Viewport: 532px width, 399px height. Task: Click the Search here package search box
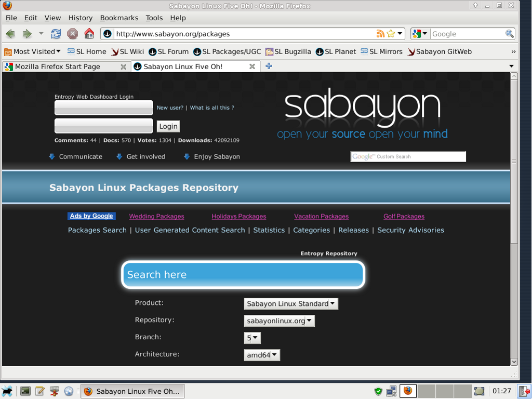point(243,275)
